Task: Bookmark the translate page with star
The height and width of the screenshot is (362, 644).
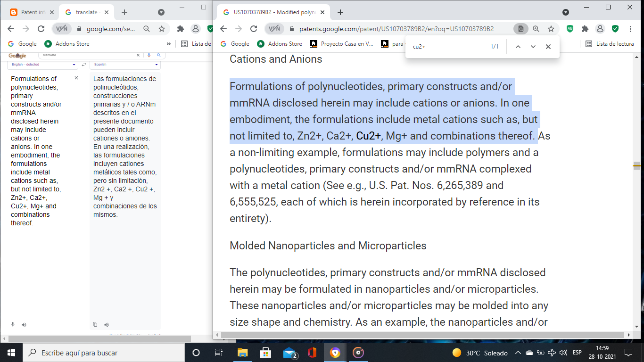Action: point(162,29)
